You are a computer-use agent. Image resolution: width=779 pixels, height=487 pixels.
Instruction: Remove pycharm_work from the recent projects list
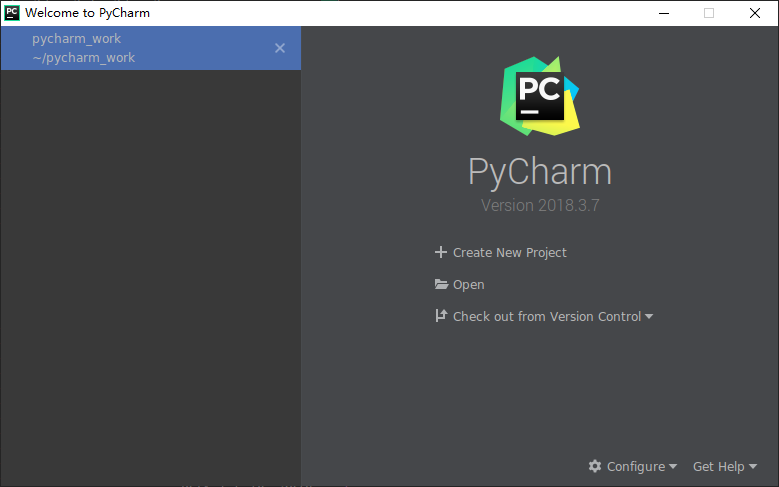tap(280, 48)
